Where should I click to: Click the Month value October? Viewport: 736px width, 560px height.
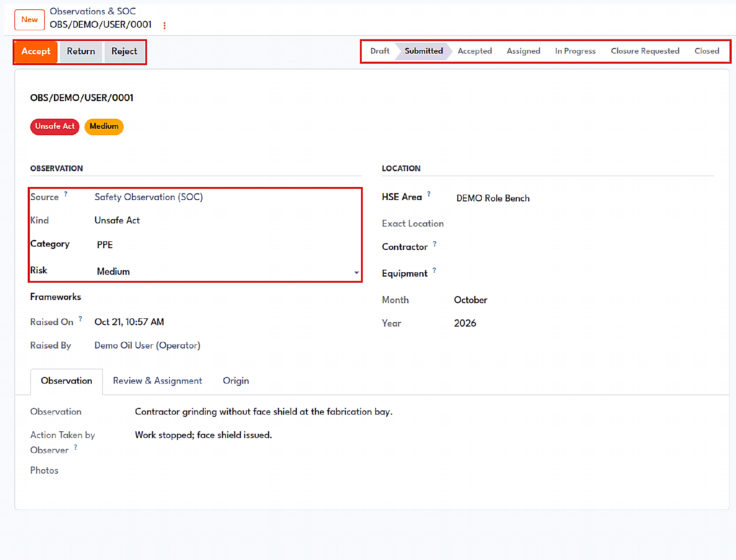pyautogui.click(x=470, y=300)
